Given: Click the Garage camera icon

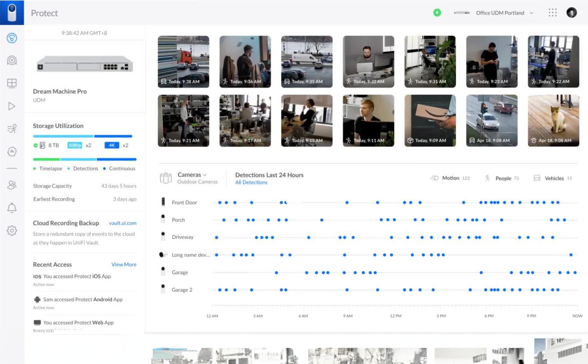Looking at the screenshot, I should click(x=163, y=272).
